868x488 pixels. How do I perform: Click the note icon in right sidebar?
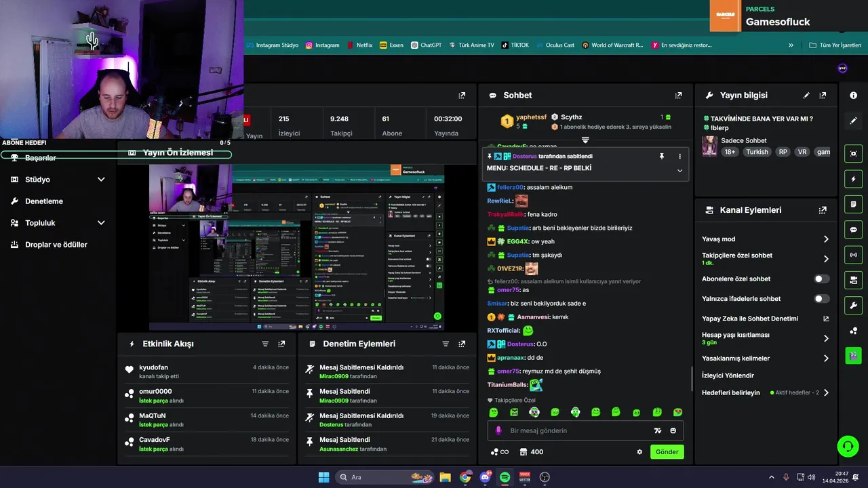[x=853, y=204]
